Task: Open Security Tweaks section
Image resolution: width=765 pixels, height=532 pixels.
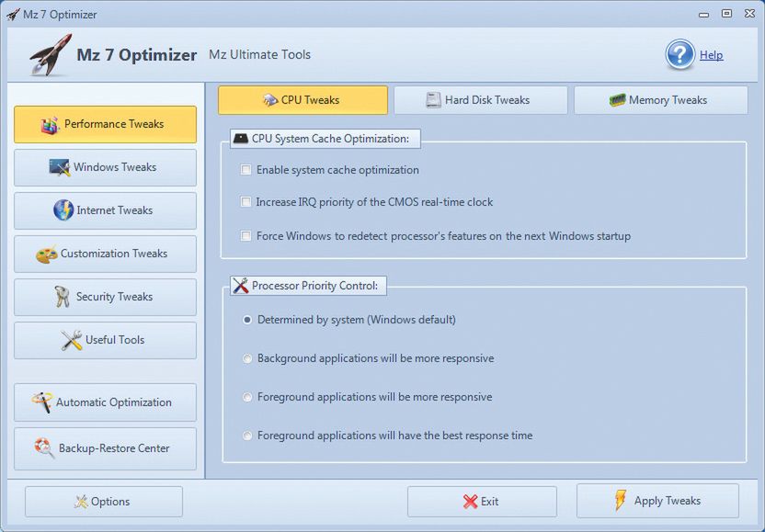Action: tap(106, 297)
